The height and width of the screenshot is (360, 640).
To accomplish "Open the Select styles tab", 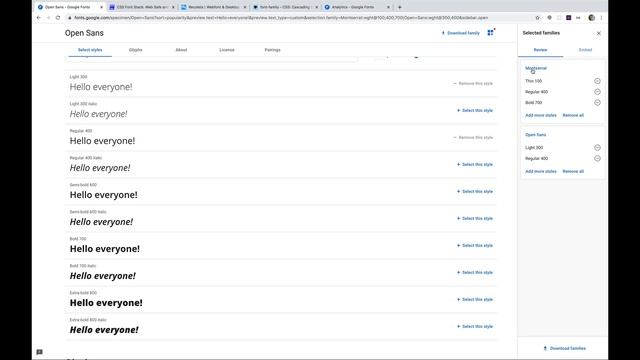I will (x=90, y=50).
